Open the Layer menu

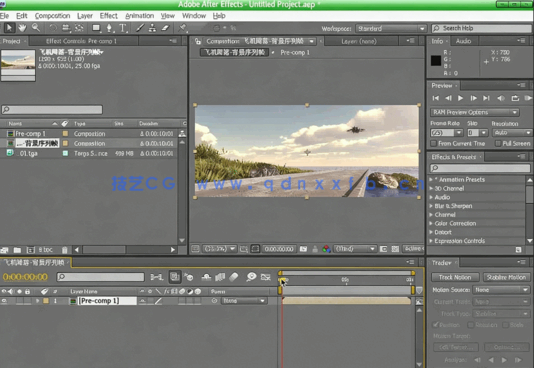click(85, 16)
